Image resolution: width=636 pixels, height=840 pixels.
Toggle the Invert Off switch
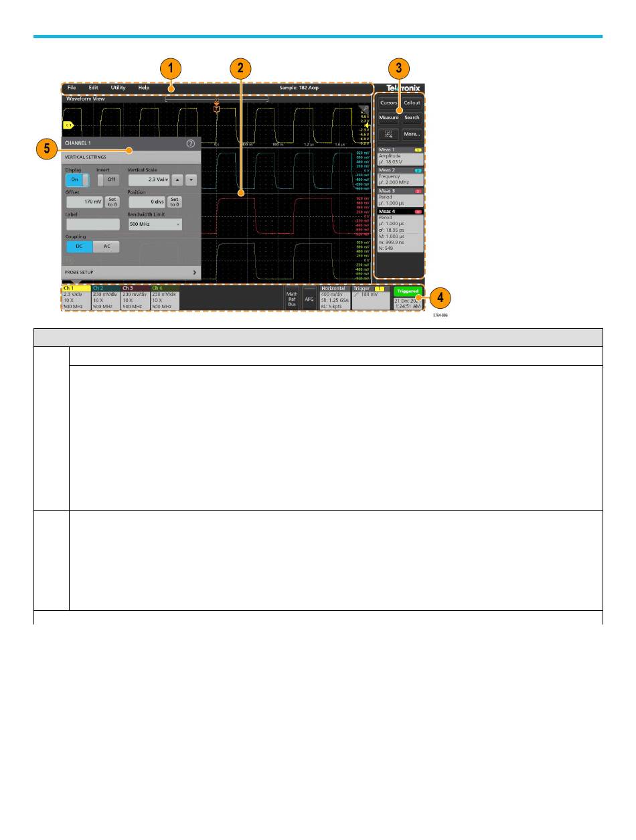pyautogui.click(x=108, y=180)
